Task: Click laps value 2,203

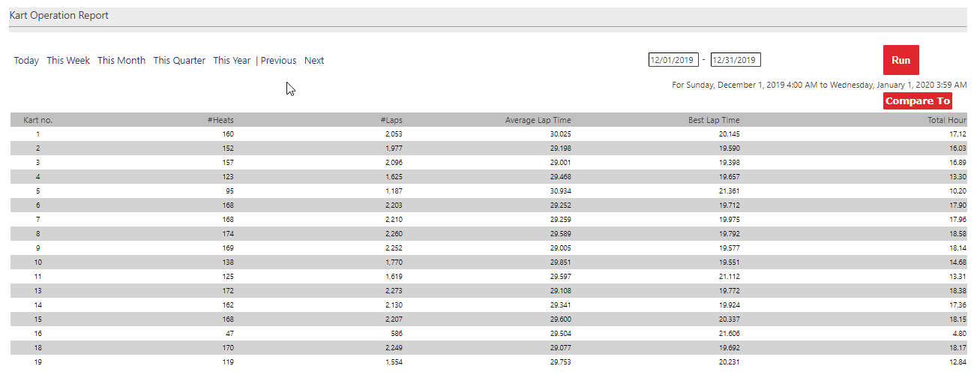Action: [394, 205]
